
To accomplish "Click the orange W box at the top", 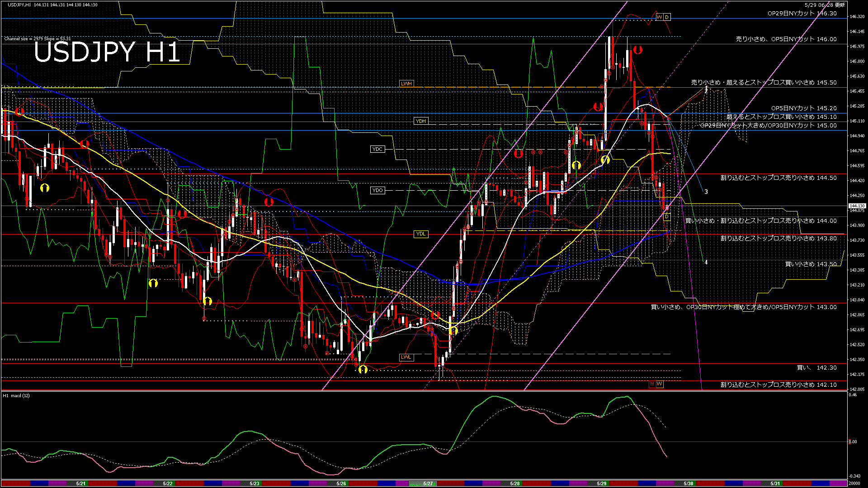I will [x=659, y=17].
